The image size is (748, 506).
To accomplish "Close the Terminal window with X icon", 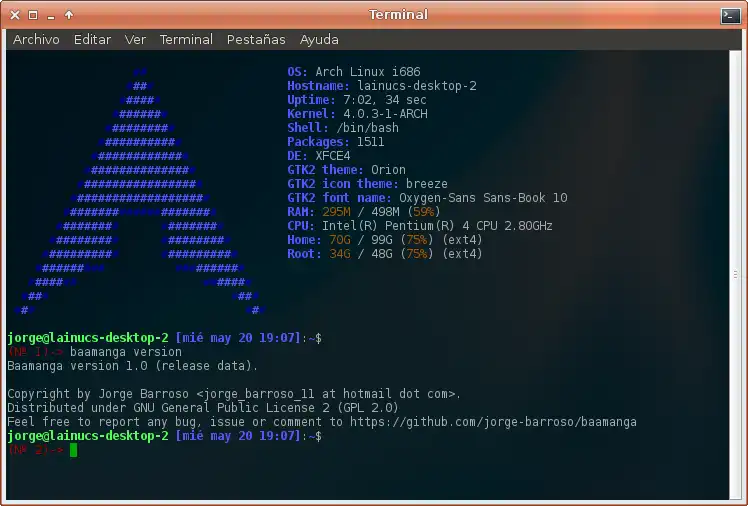I will (15, 15).
